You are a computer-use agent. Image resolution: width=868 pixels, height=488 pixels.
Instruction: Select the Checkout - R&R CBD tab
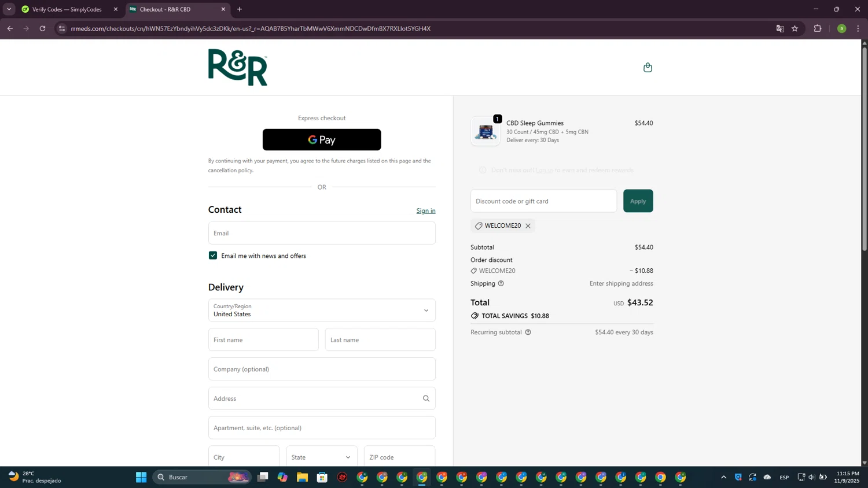pyautogui.click(x=177, y=9)
